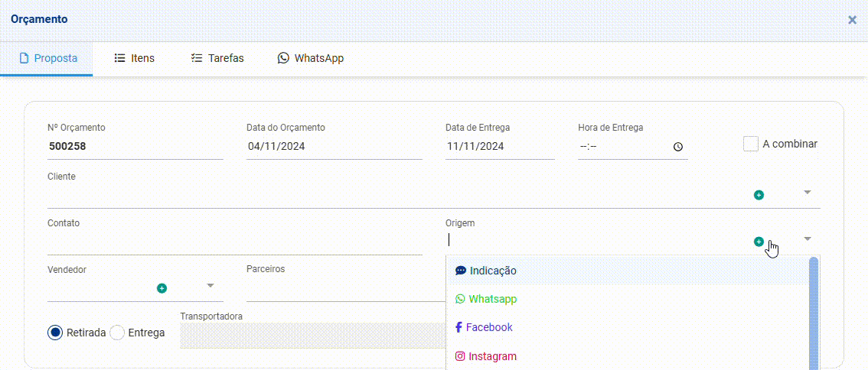Open the Vendedor dropdown arrow

(210, 286)
